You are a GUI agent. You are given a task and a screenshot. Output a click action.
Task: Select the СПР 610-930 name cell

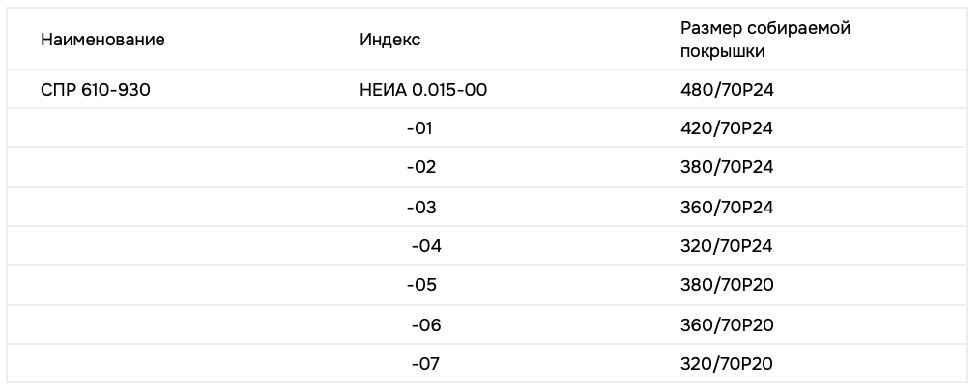[x=95, y=90]
